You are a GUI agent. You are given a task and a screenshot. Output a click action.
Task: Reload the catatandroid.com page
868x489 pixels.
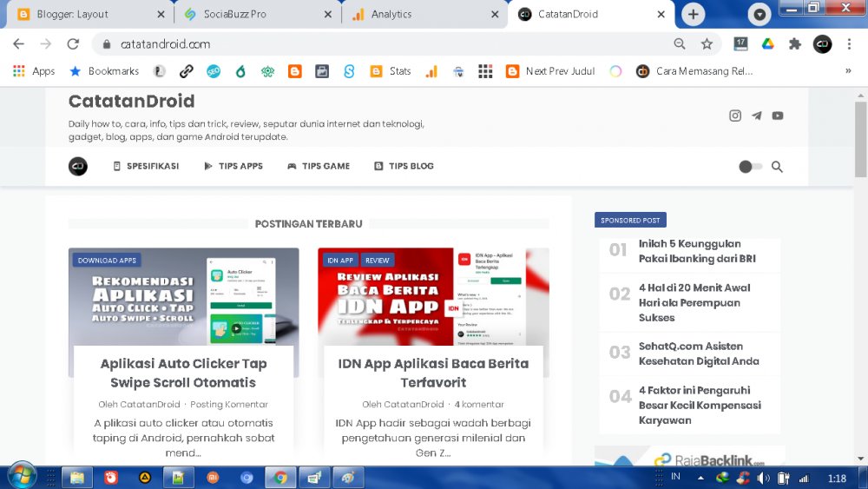(x=73, y=43)
